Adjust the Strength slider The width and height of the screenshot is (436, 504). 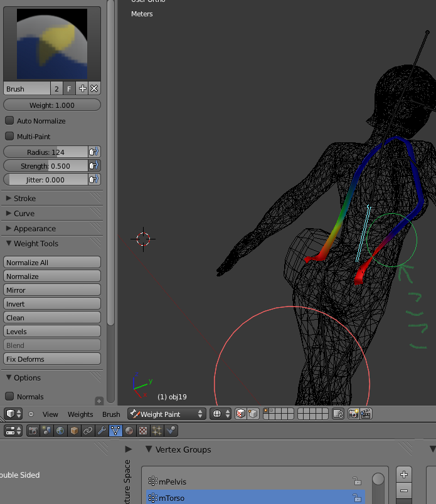pyautogui.click(x=46, y=165)
